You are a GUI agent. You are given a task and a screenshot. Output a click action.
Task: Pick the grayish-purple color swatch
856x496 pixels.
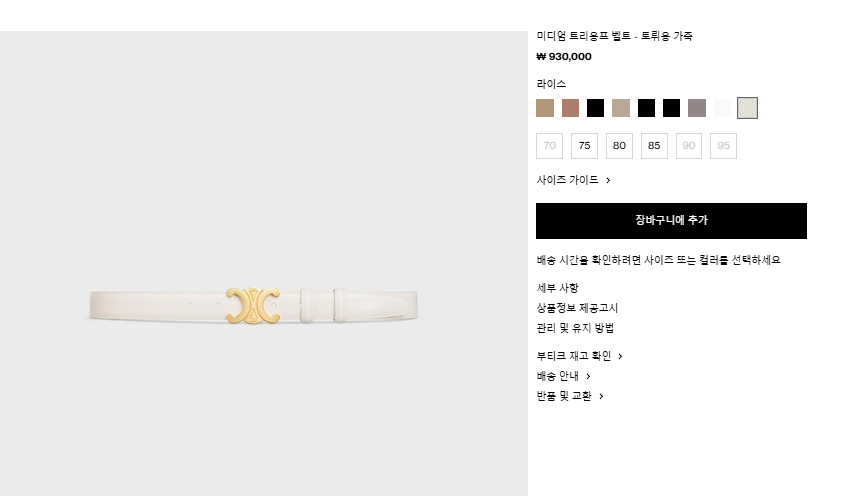(697, 108)
